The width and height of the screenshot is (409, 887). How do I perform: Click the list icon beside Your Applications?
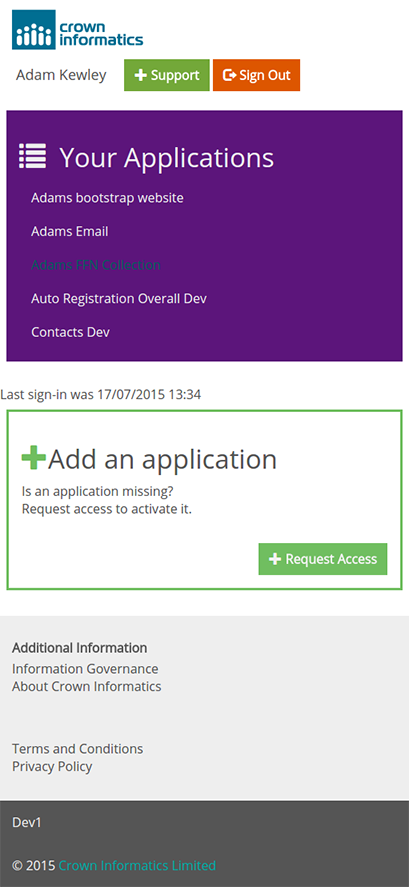pyautogui.click(x=32, y=156)
